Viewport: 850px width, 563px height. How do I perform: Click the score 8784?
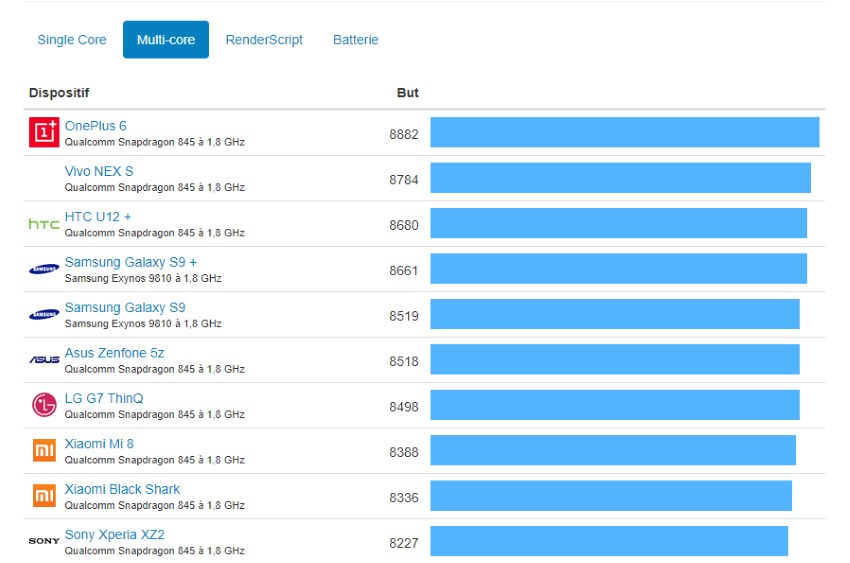click(404, 179)
